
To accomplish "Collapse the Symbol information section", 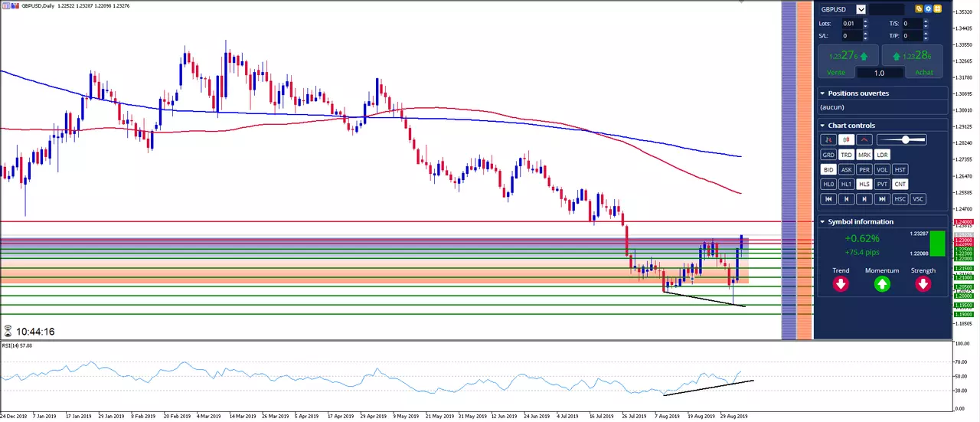I will point(822,222).
